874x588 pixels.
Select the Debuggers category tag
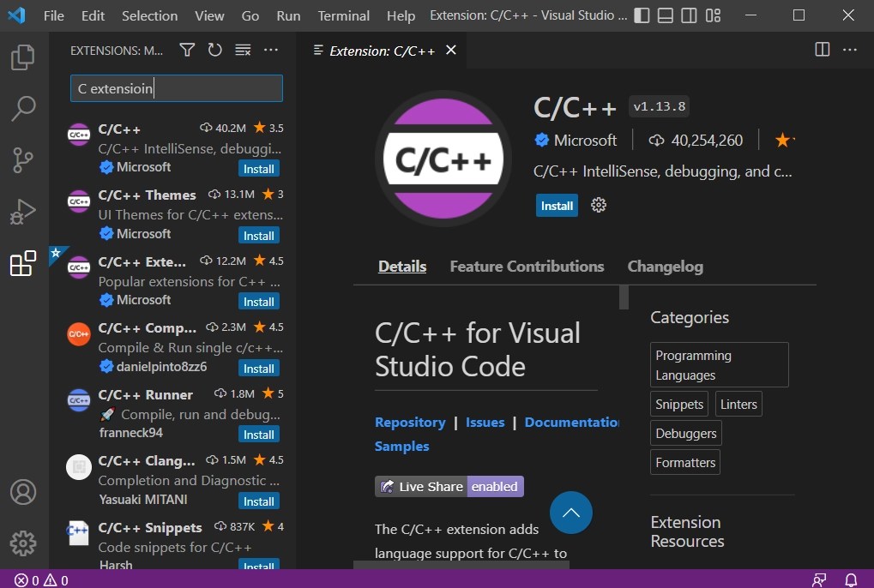pos(685,433)
